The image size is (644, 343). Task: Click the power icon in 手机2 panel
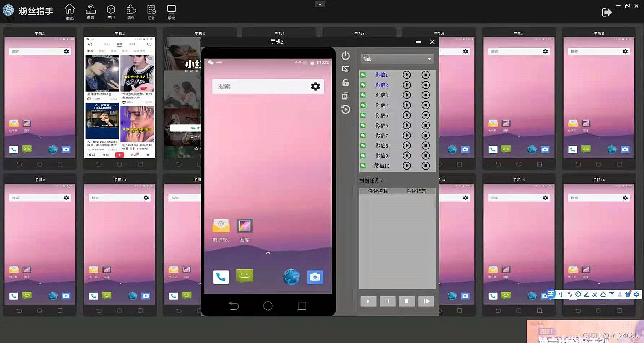tap(346, 56)
